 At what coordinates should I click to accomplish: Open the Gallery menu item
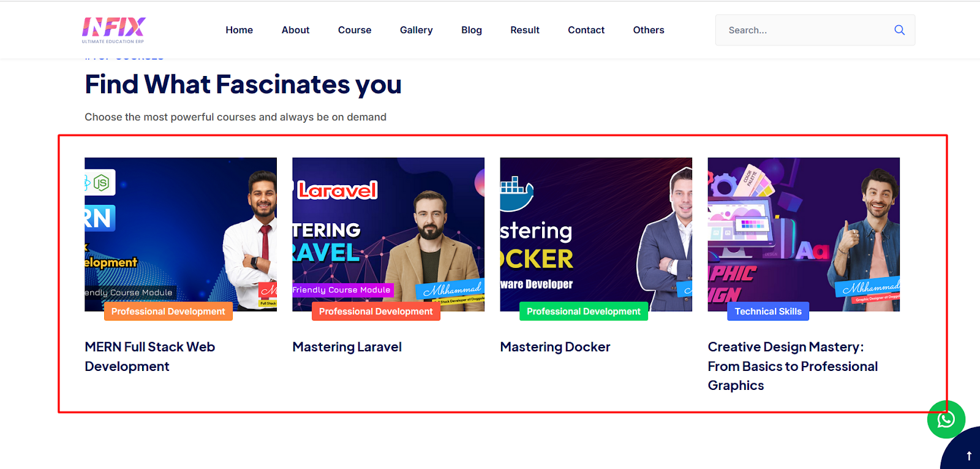click(417, 30)
